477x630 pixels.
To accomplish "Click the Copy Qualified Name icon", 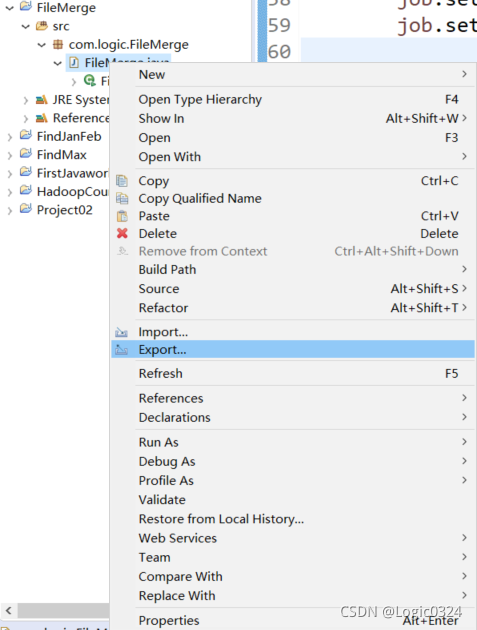I will [x=122, y=198].
